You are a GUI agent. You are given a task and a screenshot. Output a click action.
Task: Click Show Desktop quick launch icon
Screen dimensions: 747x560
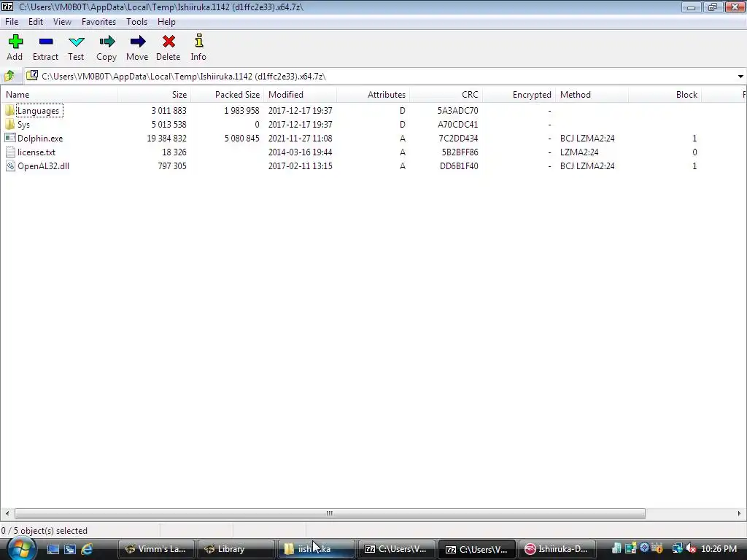pyautogui.click(x=53, y=549)
